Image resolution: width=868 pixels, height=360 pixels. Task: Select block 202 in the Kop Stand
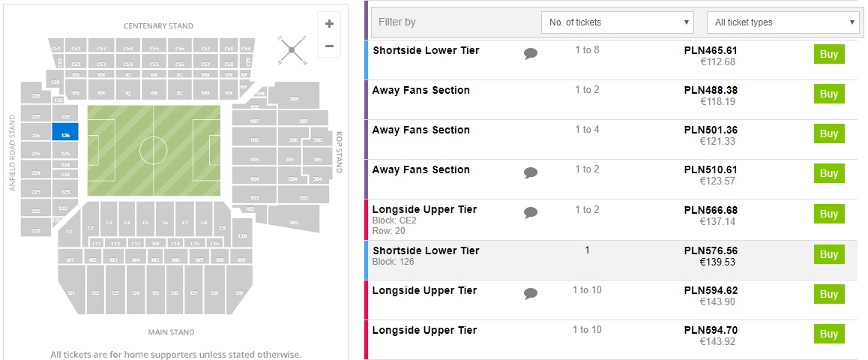[x=293, y=221]
